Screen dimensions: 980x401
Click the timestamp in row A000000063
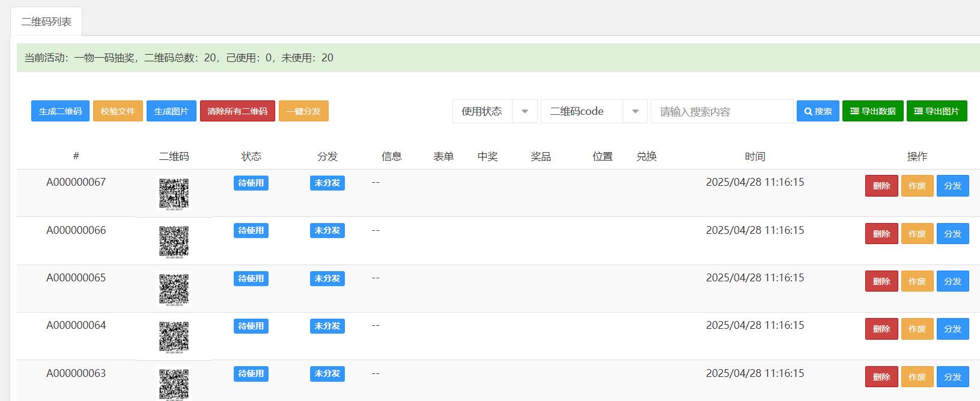(755, 373)
